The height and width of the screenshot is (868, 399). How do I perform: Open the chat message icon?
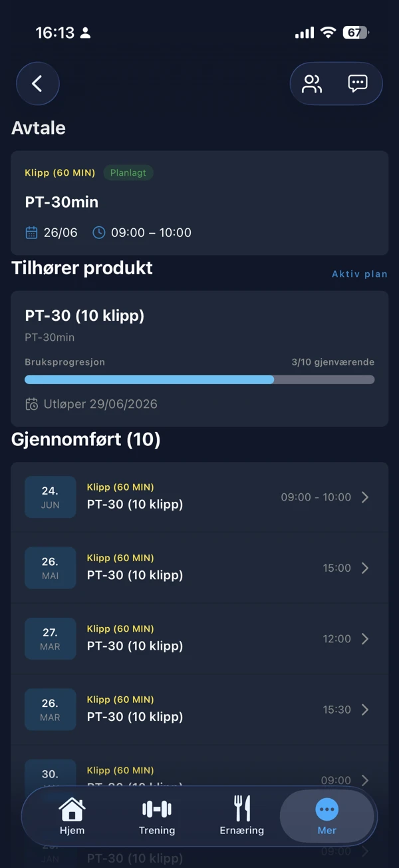pyautogui.click(x=358, y=83)
